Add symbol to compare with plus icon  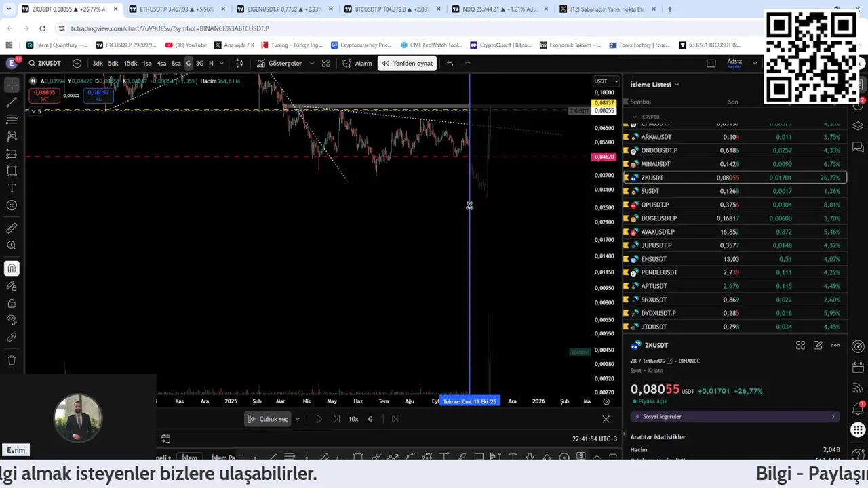coord(77,63)
